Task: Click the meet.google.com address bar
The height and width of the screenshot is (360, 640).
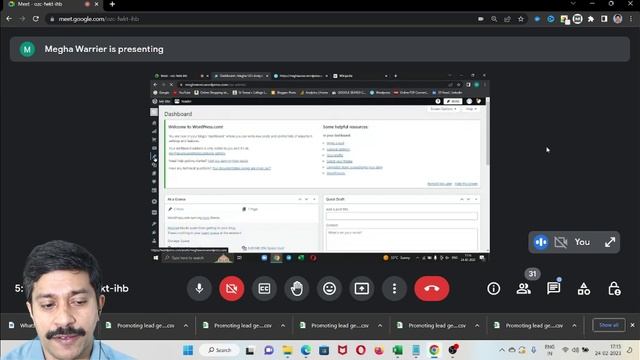Action: (261, 19)
